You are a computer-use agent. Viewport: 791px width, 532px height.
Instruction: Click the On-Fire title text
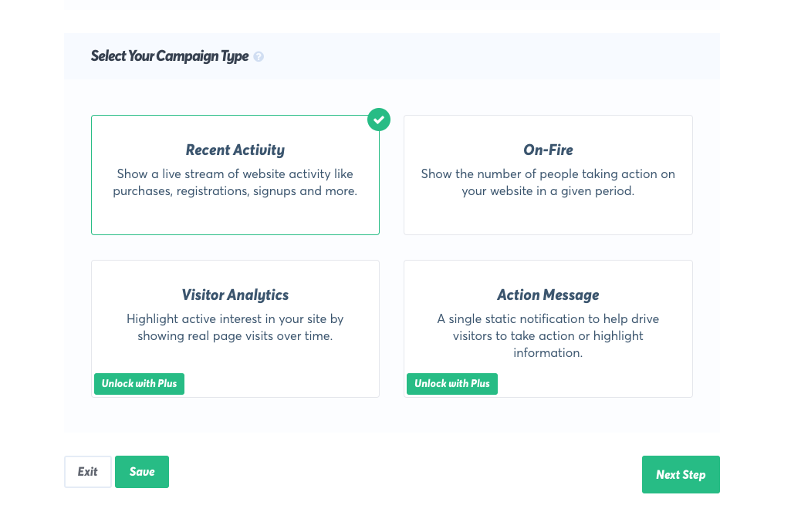(x=548, y=150)
